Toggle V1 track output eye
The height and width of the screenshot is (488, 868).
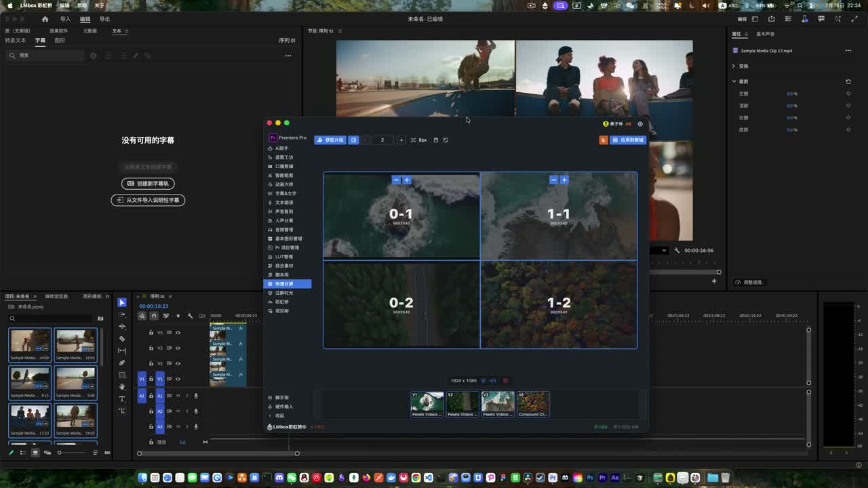178,380
